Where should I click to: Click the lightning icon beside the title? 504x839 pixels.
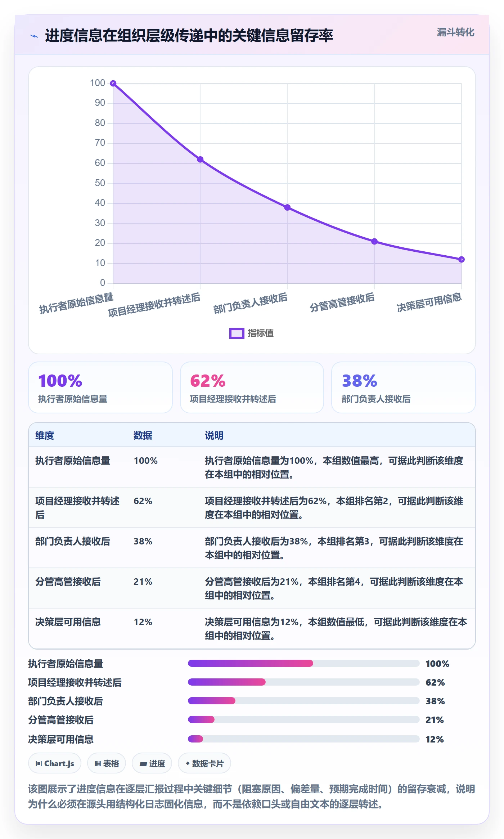click(x=34, y=36)
